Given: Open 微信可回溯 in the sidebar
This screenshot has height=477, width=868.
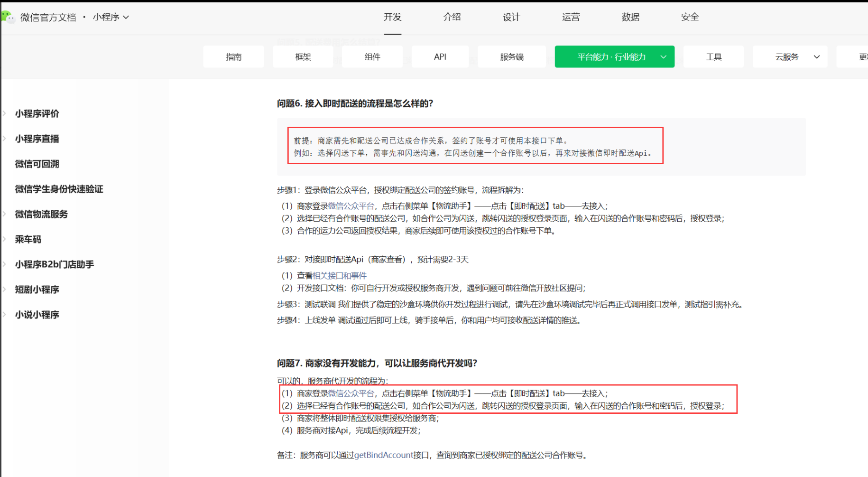Looking at the screenshot, I should coord(37,164).
